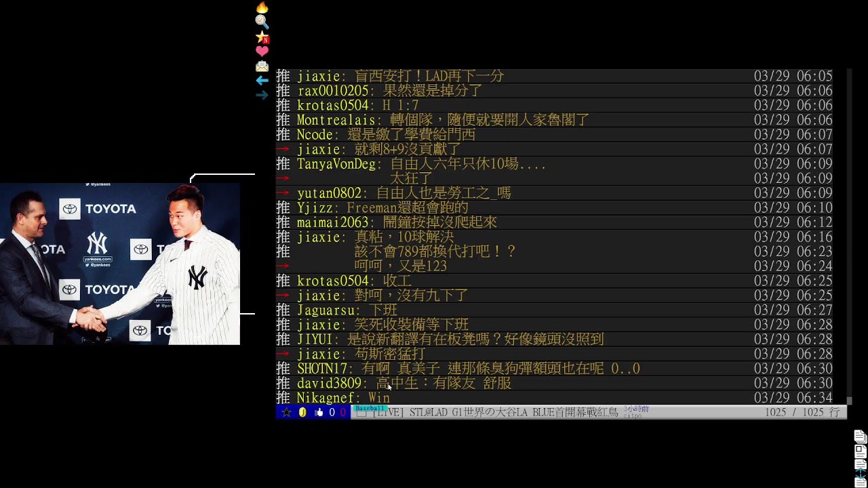Click comment '收工' by krotas0504

click(397, 281)
